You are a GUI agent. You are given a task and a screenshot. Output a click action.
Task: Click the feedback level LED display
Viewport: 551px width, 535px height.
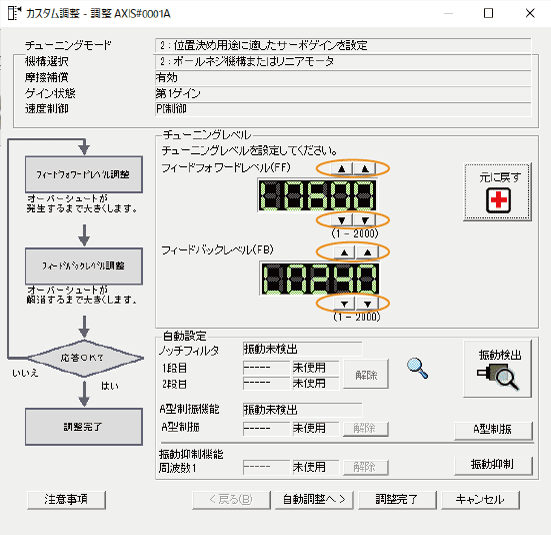tap(319, 279)
